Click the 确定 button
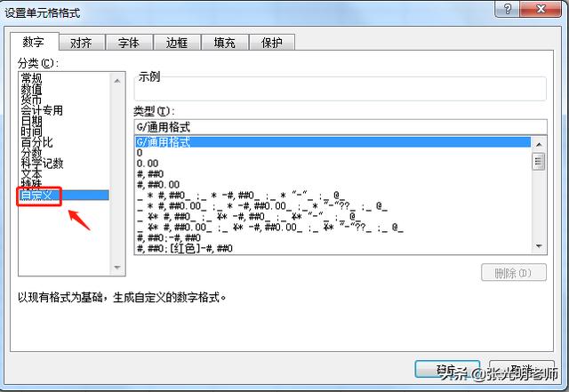 447,370
